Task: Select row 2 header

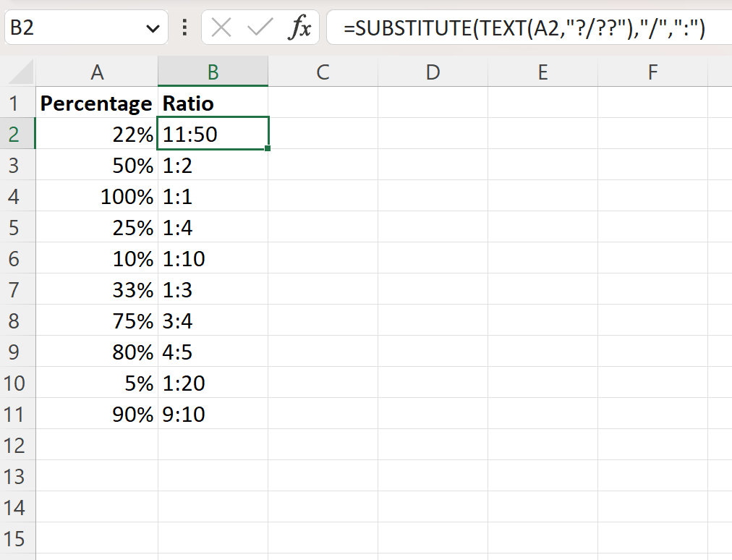Action: (x=17, y=134)
